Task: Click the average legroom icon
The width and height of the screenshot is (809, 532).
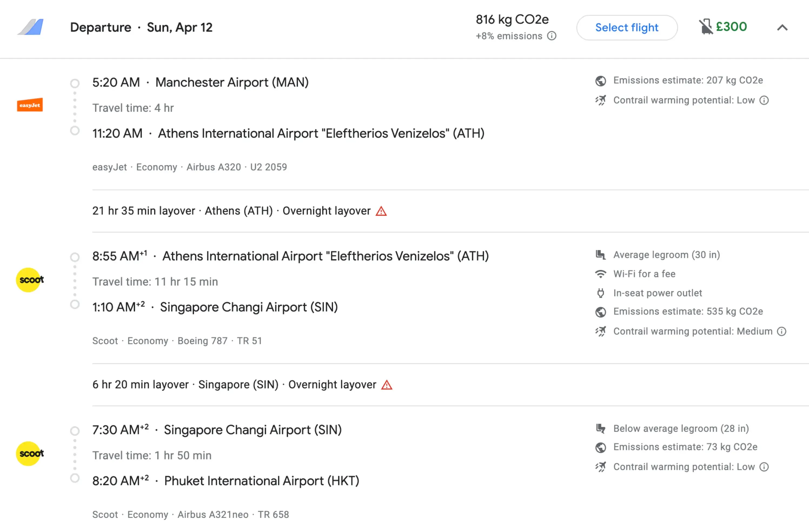Action: [x=601, y=255]
